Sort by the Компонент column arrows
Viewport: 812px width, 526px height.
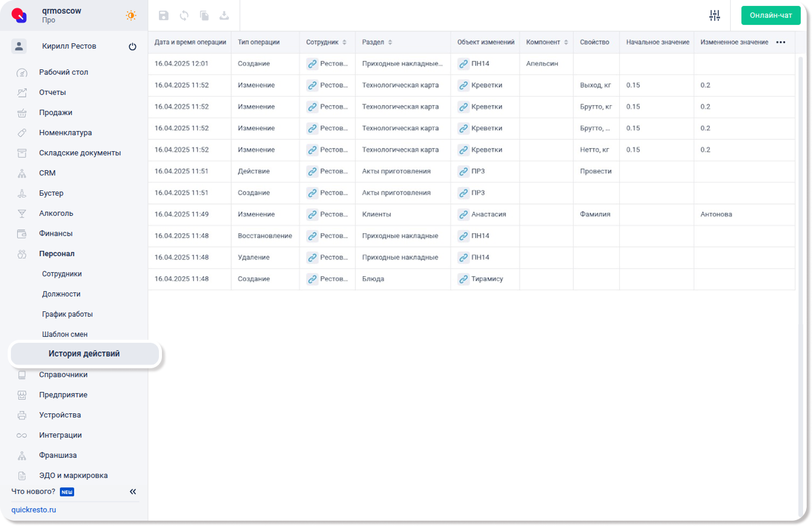pyautogui.click(x=566, y=43)
